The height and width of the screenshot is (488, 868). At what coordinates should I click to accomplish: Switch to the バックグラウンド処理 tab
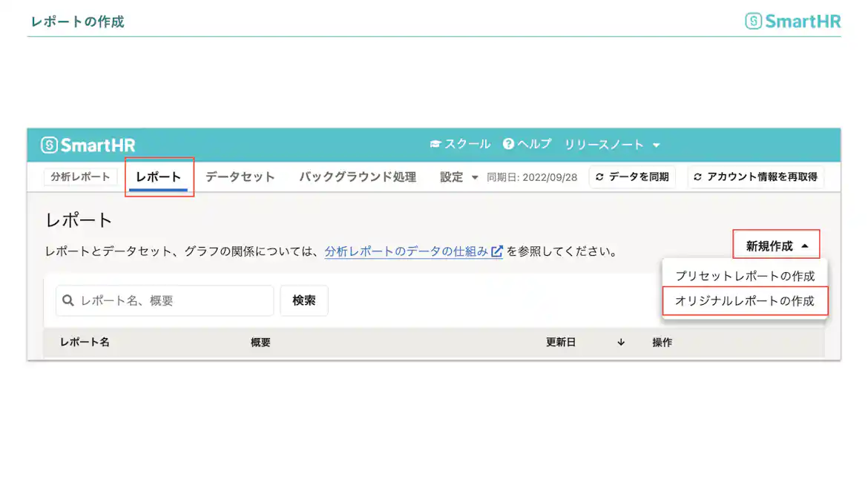357,177
